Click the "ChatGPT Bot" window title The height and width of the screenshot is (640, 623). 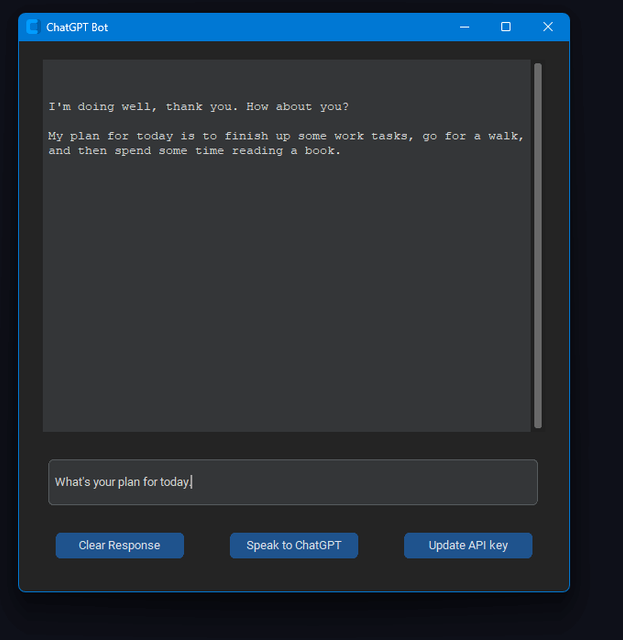tap(77, 27)
